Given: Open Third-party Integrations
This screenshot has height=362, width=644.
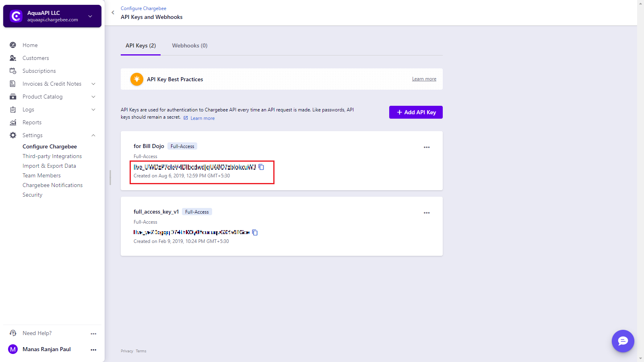Looking at the screenshot, I should (x=52, y=156).
